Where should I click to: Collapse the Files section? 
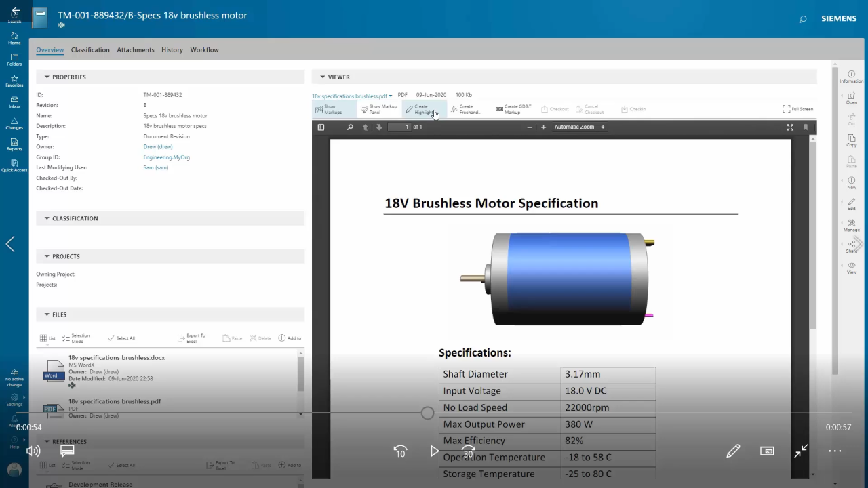47,314
